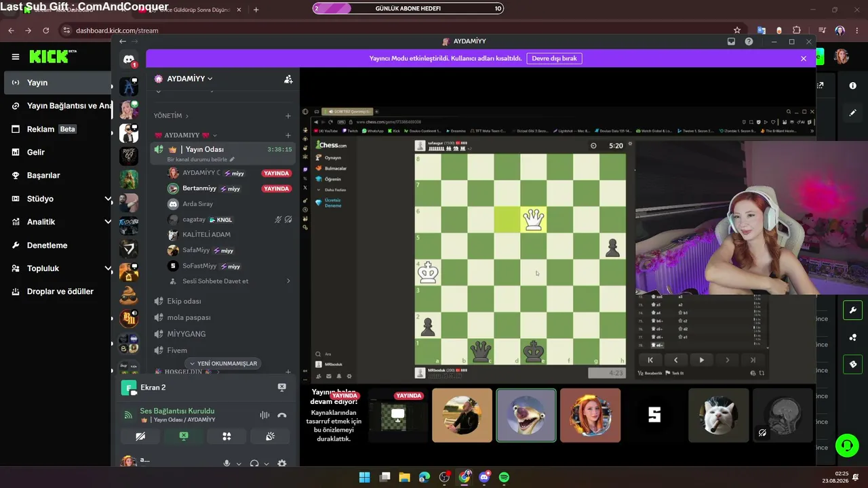Open the Kick hamburger menu
This screenshot has width=868, height=488.
pyautogui.click(x=16, y=57)
